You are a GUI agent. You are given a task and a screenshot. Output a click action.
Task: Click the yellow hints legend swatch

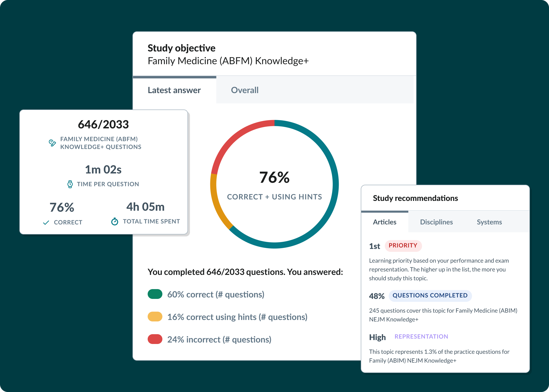[x=155, y=317]
